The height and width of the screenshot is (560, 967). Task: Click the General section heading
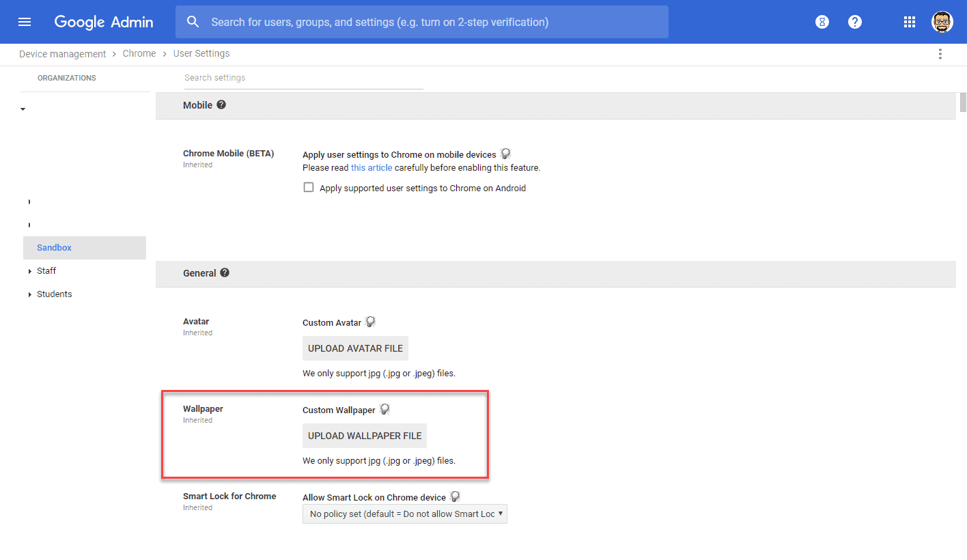click(x=199, y=273)
